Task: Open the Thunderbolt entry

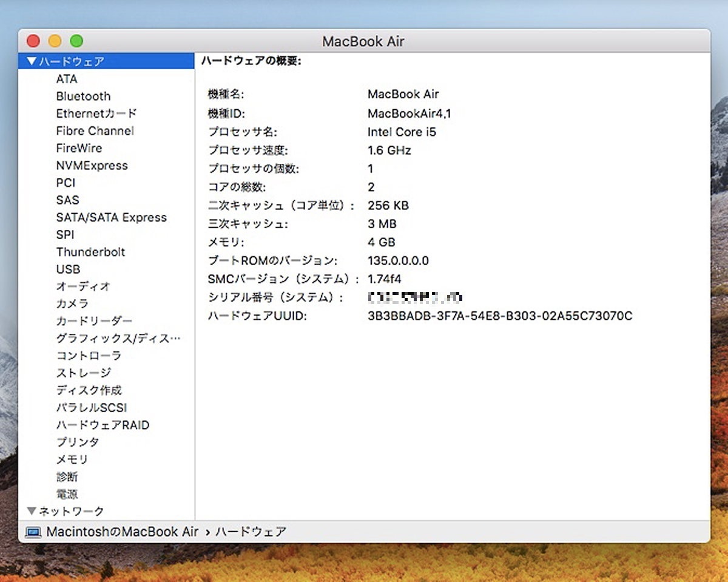Action: [90, 252]
